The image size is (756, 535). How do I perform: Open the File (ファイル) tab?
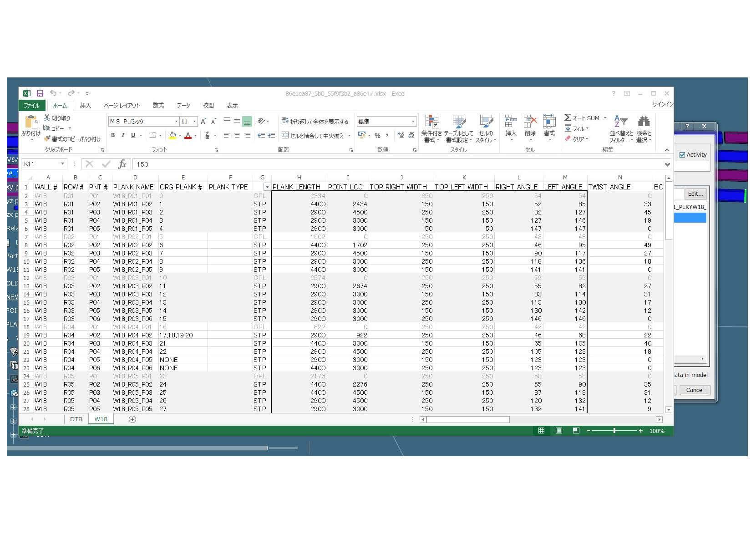(x=31, y=105)
